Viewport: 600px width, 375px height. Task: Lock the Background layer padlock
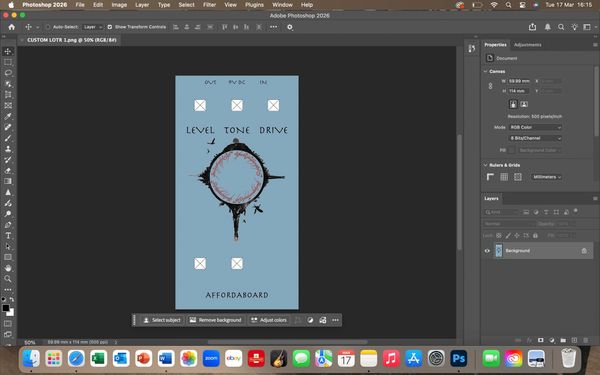584,251
